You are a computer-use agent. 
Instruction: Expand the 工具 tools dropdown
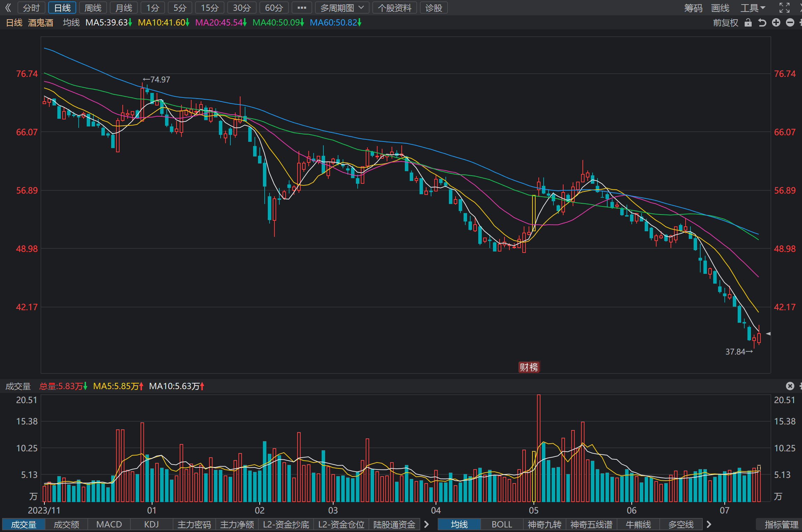tap(753, 8)
